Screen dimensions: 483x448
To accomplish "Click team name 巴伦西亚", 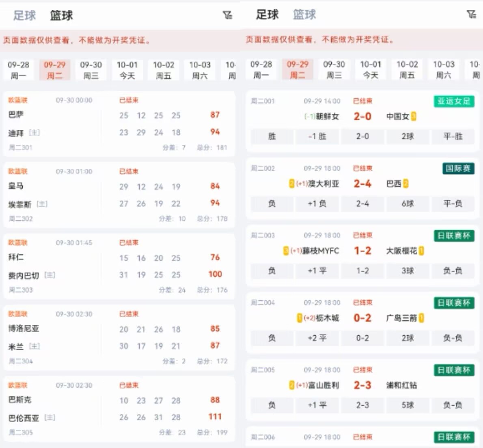I will [x=24, y=418].
